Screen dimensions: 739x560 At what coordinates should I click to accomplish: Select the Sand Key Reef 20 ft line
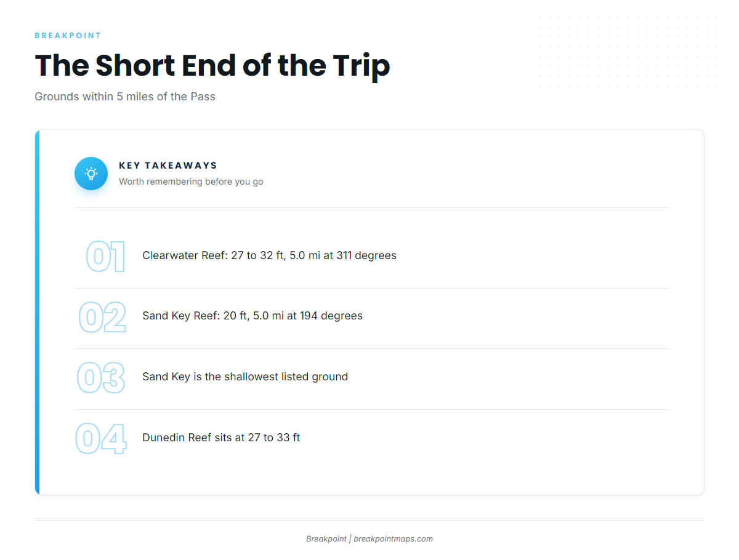(x=252, y=316)
